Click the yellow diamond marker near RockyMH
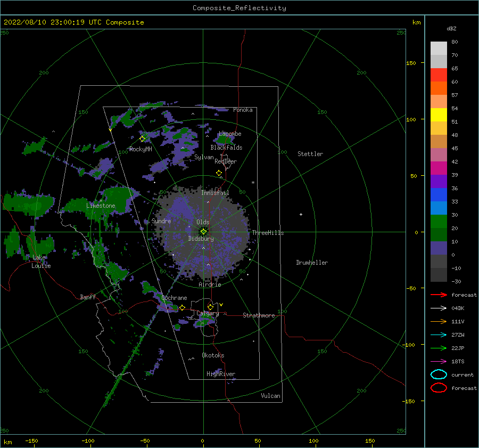The image size is (479, 448). coord(142,139)
